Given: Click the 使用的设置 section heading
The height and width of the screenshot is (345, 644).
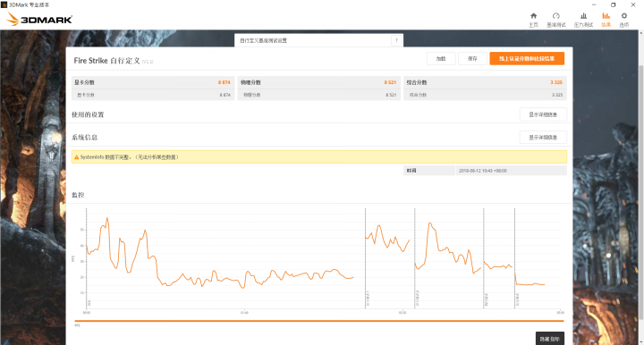Looking at the screenshot, I should click(x=88, y=115).
